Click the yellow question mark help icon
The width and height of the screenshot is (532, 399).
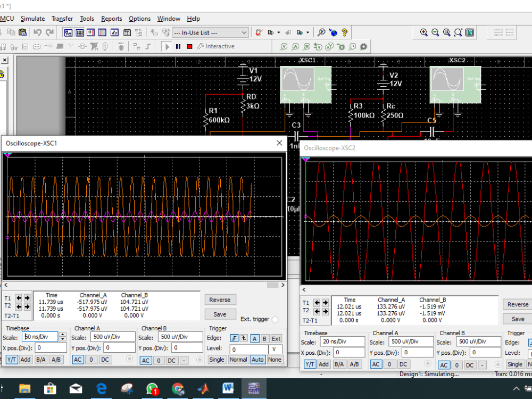pos(344,32)
